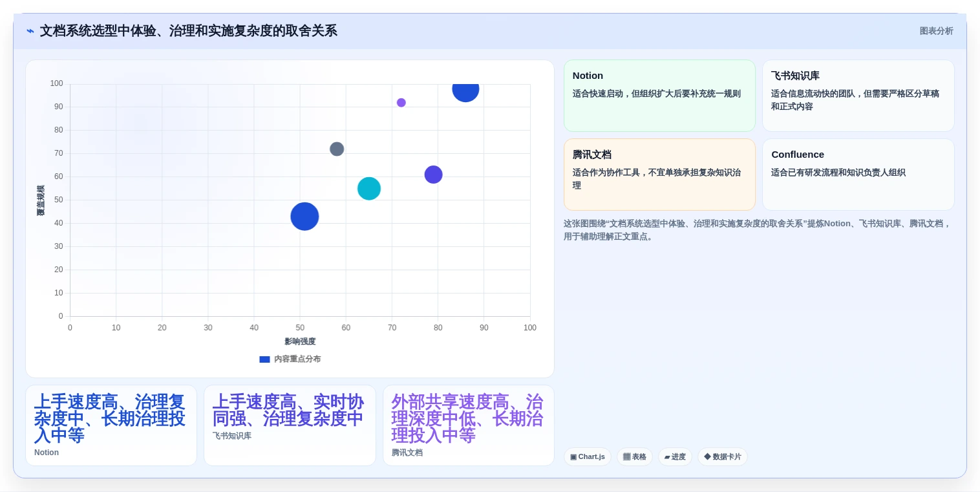Click the 内容重点分布 legend label
Screen dimensions: 980x492
point(297,359)
